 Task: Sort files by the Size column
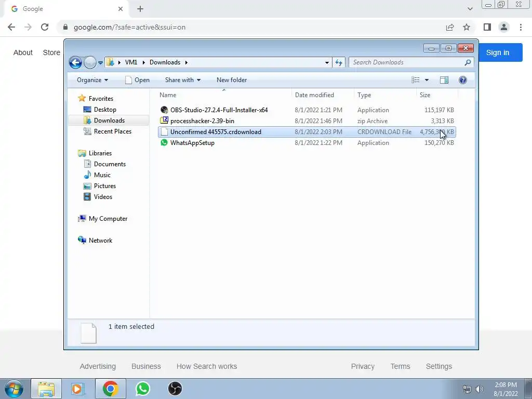(x=437, y=95)
